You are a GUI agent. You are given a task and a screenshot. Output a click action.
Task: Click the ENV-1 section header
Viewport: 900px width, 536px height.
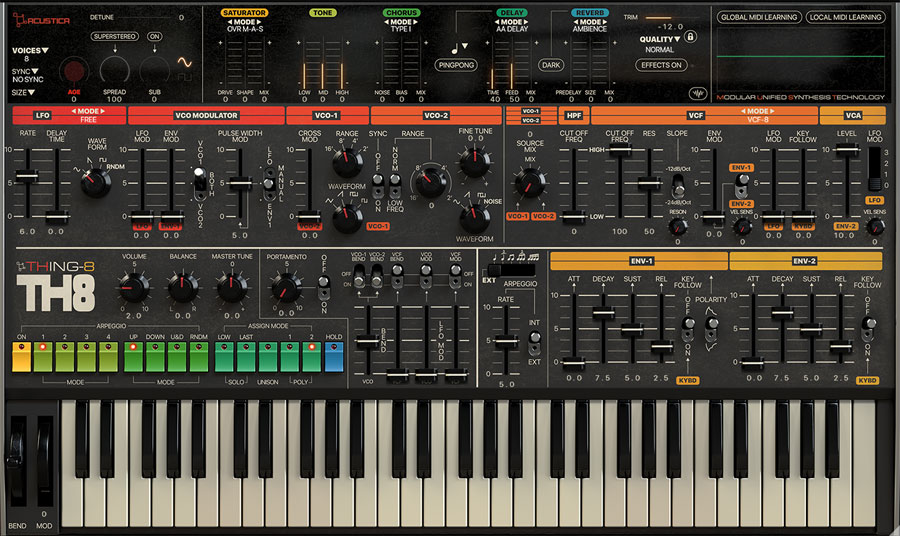pyautogui.click(x=641, y=261)
